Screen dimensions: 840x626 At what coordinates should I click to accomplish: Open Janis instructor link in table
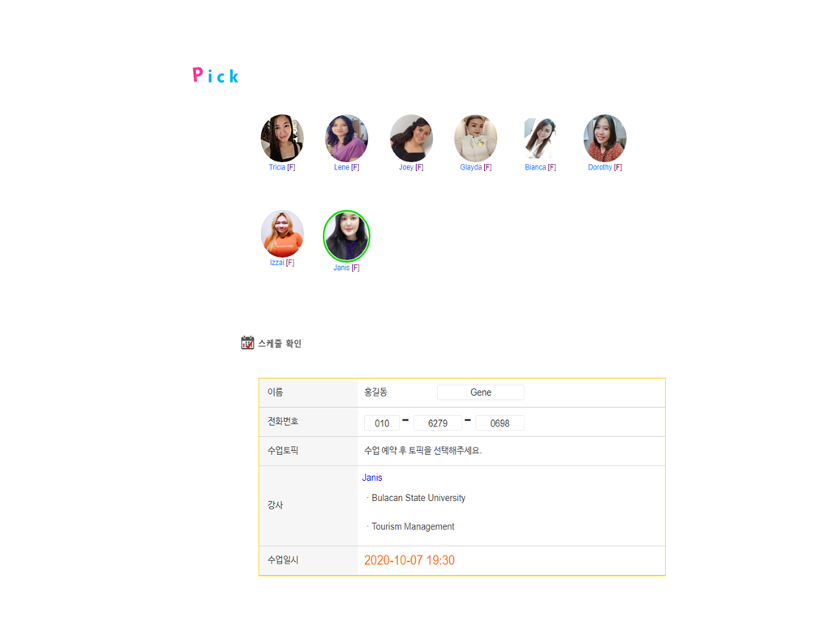(x=372, y=478)
